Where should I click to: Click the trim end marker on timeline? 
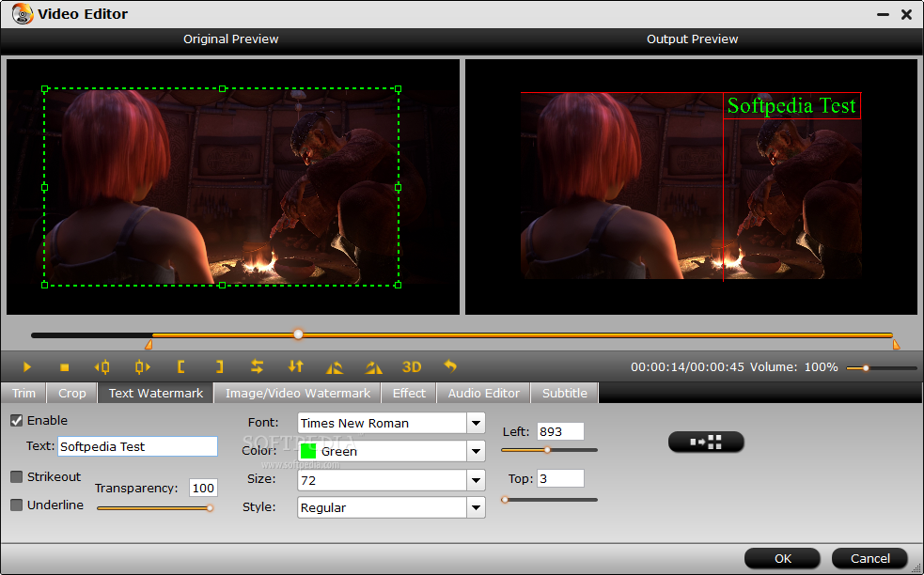pyautogui.click(x=897, y=344)
